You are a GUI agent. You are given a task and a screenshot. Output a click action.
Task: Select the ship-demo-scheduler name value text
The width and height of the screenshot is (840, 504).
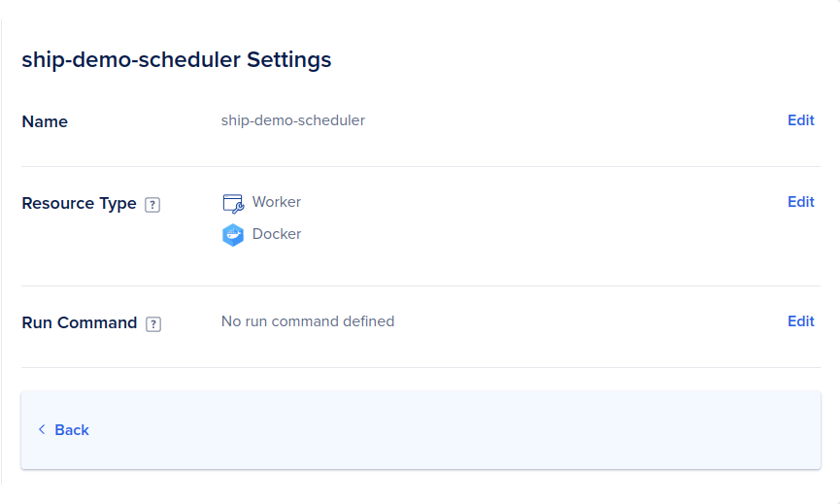pyautogui.click(x=293, y=120)
